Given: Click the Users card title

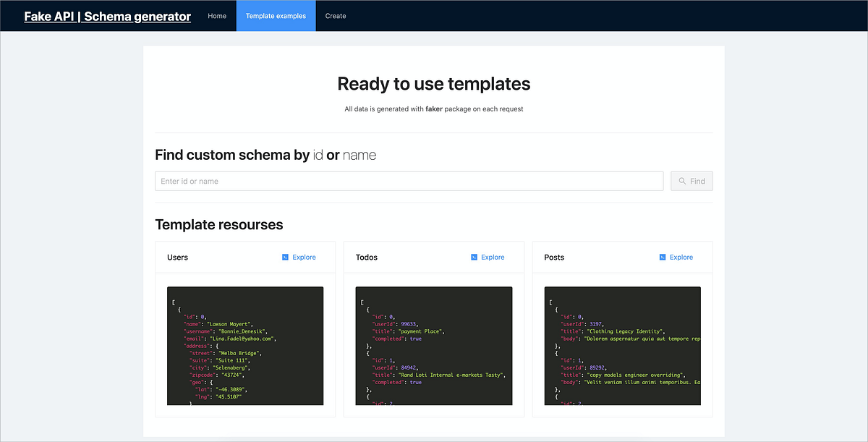Looking at the screenshot, I should (177, 257).
